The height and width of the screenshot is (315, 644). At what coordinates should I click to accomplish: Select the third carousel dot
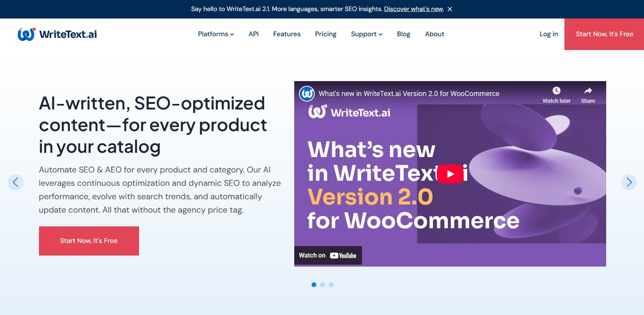[x=331, y=285]
